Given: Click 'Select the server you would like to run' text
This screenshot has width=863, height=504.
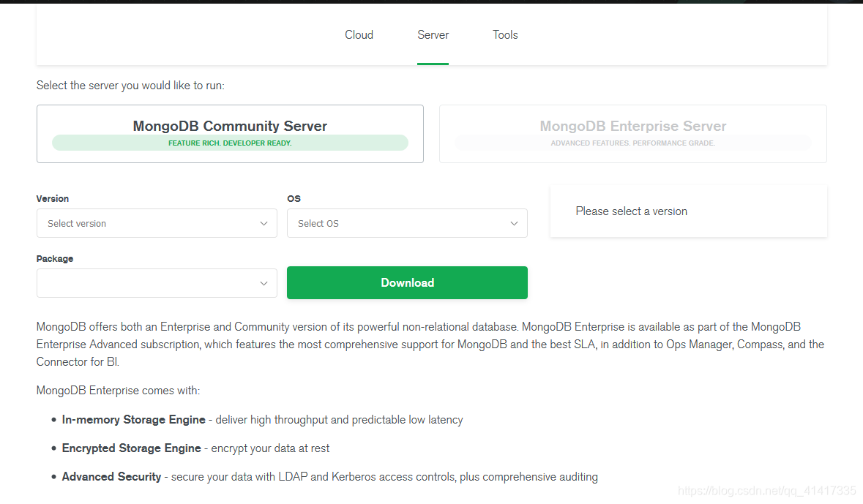Looking at the screenshot, I should [x=130, y=86].
